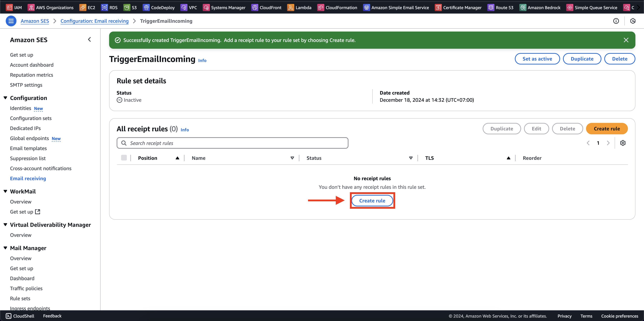This screenshot has height=321, width=644.
Task: Open AWS Organizations shortcut icon
Action: (31, 8)
